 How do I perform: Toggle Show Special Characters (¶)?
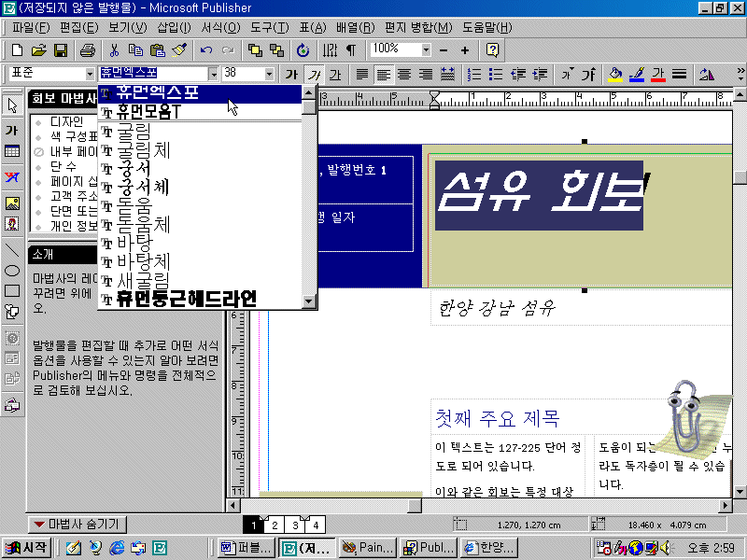point(351,50)
